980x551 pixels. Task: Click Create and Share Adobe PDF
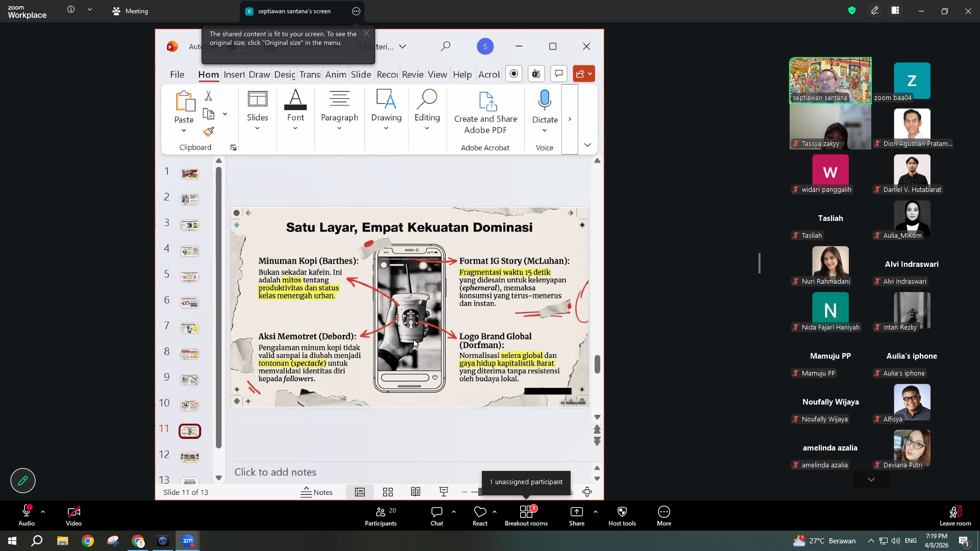pyautogui.click(x=485, y=113)
